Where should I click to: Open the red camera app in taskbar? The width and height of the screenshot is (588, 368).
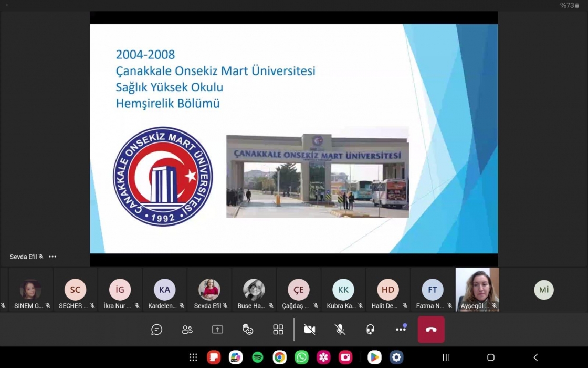345,357
